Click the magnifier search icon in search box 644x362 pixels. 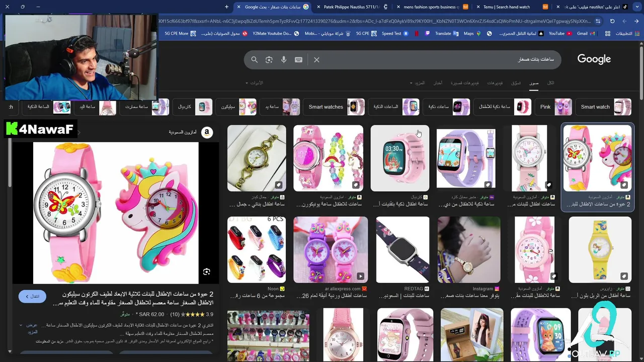pyautogui.click(x=255, y=60)
